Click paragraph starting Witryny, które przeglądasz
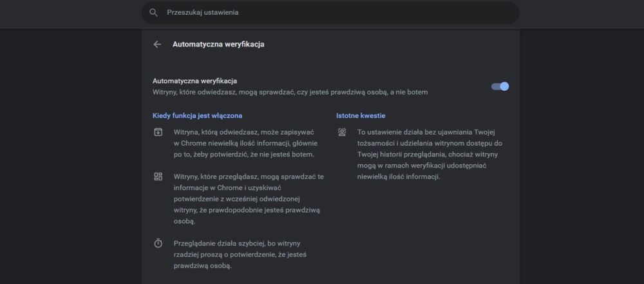The width and height of the screenshot is (644, 284). point(249,199)
